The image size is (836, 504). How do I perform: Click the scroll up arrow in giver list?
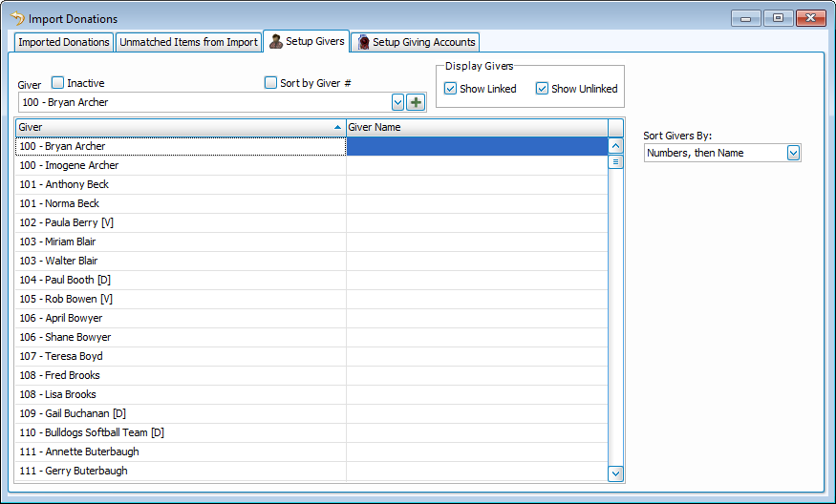(615, 146)
